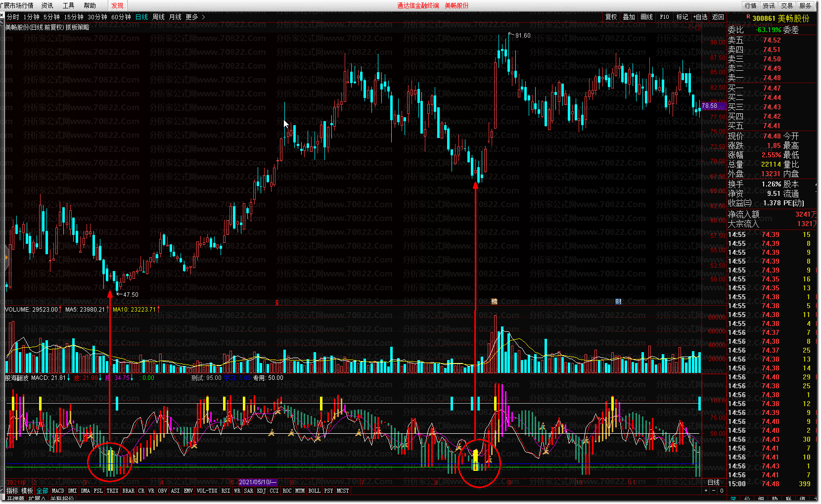
Task: Select the MACD indicator
Action: pyautogui.click(x=58, y=491)
